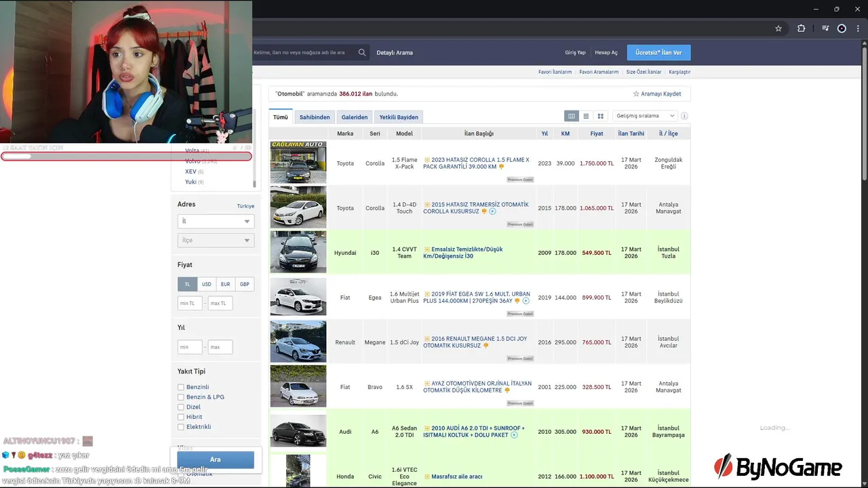The image size is (868, 488).
Task: Click badge icon after Fiat Bravo title
Action: point(507,390)
